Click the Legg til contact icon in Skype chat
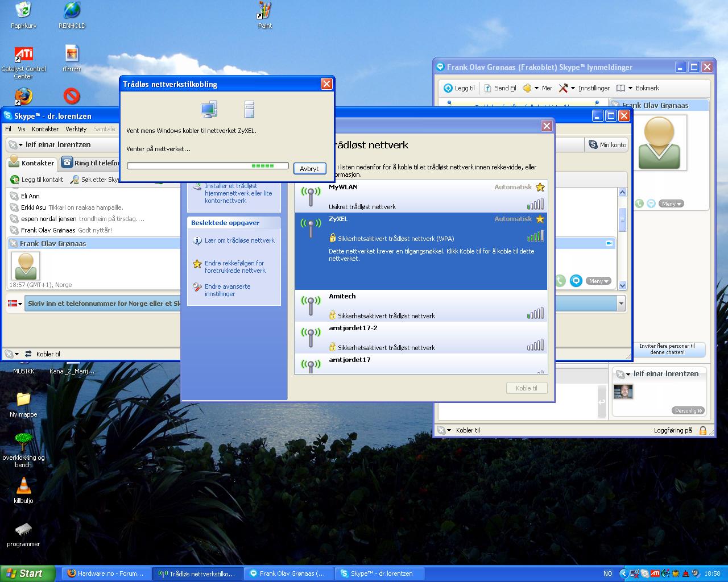This screenshot has width=728, height=582. click(x=448, y=88)
